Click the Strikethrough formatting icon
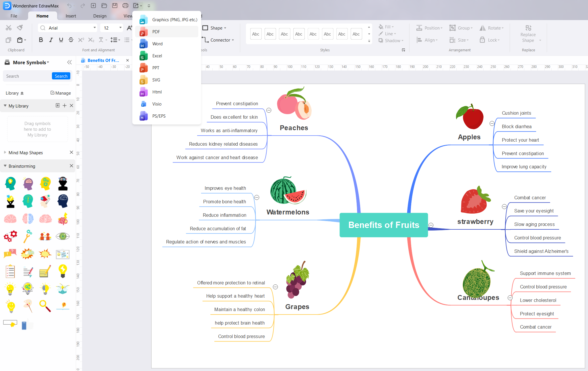This screenshot has height=371, width=588. [71, 40]
